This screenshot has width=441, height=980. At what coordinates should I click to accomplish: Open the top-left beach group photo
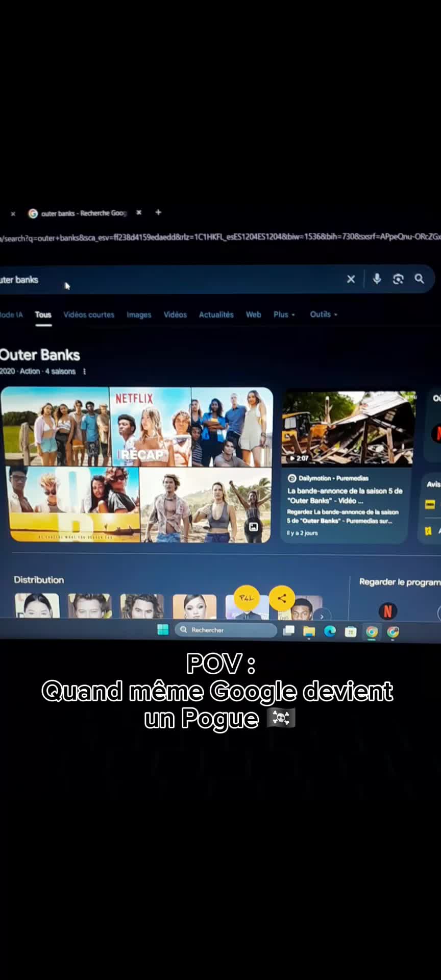point(55,426)
